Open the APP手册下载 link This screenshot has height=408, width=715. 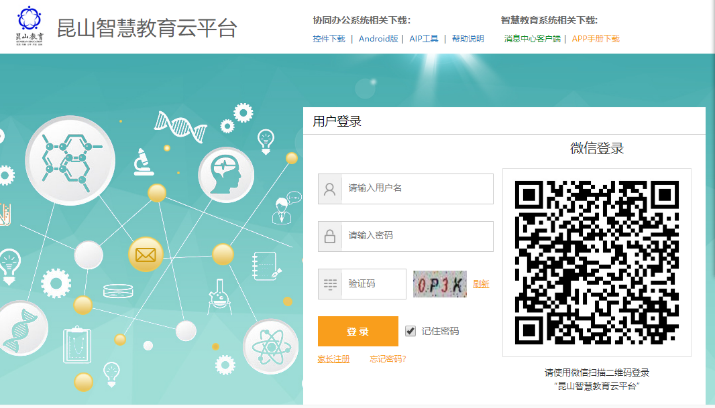click(x=596, y=39)
